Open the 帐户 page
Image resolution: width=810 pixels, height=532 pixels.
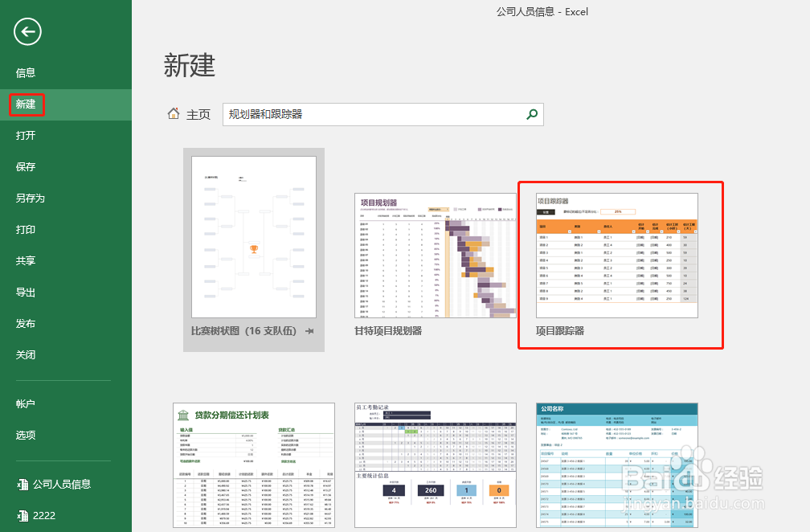tap(26, 404)
